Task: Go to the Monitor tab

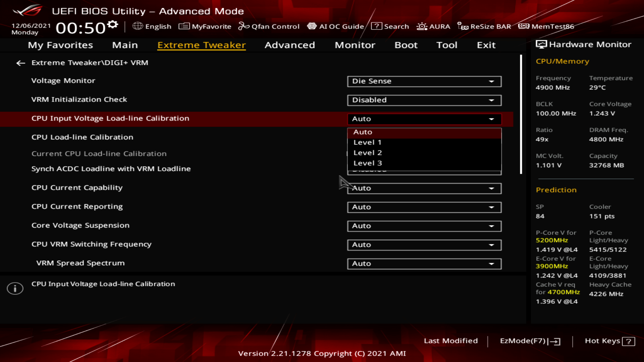Action: click(355, 45)
